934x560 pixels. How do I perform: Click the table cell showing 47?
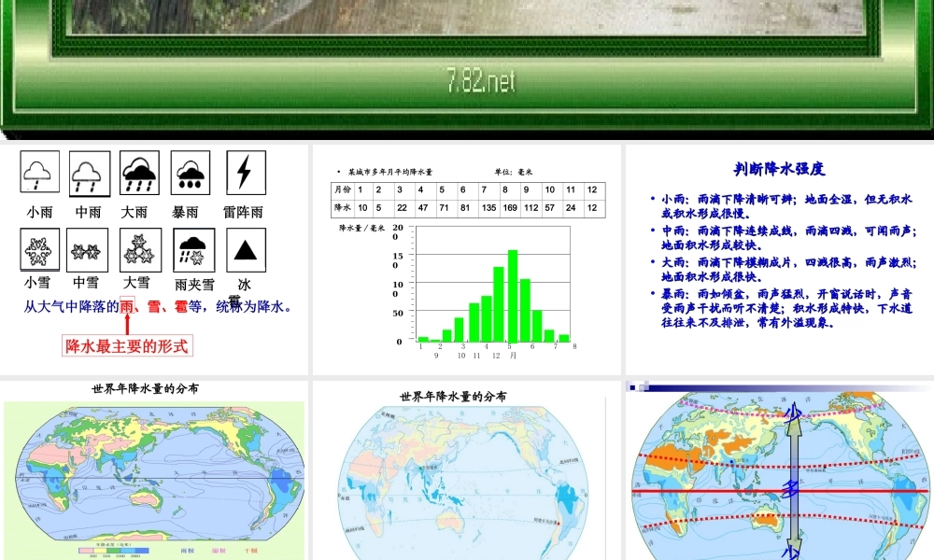click(x=425, y=208)
